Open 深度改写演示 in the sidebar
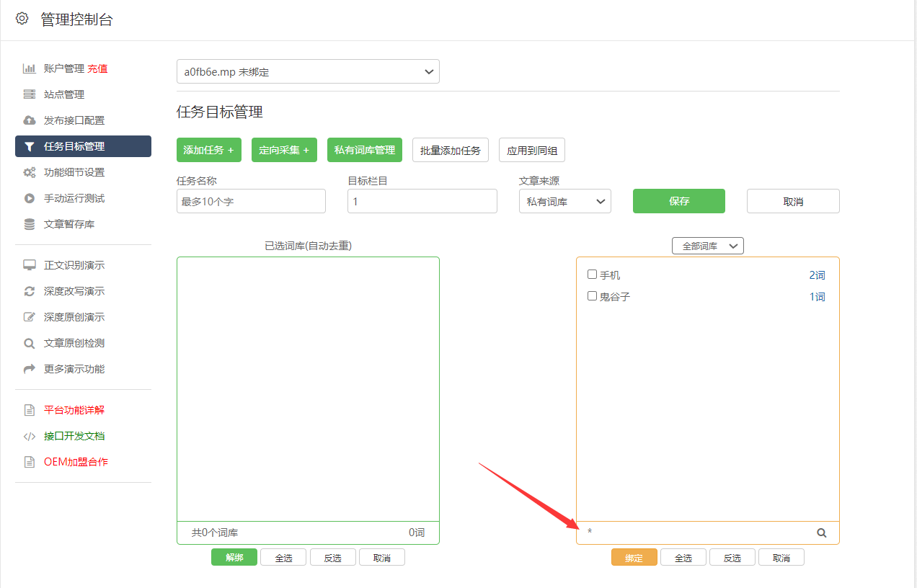The height and width of the screenshot is (588, 917). tap(74, 291)
